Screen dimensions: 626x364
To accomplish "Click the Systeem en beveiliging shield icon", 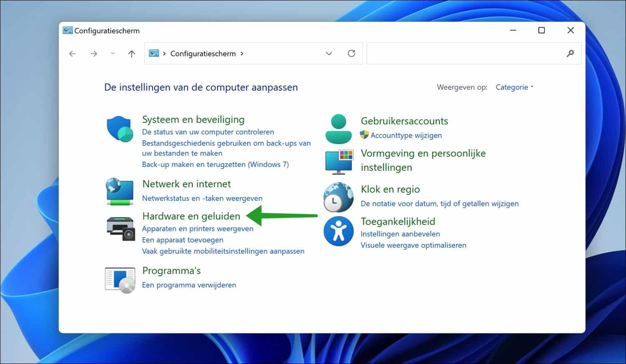I will coord(120,129).
